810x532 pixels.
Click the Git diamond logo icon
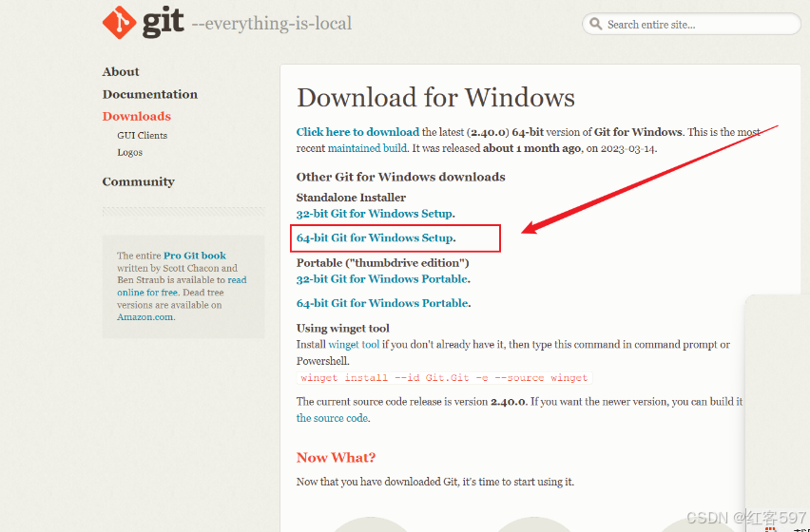[x=119, y=22]
